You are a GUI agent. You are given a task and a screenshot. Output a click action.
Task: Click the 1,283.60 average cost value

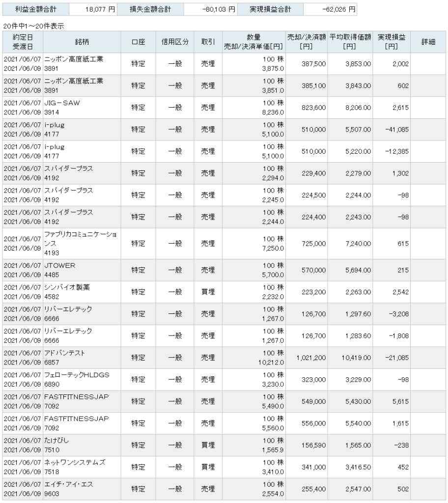[x=358, y=336]
